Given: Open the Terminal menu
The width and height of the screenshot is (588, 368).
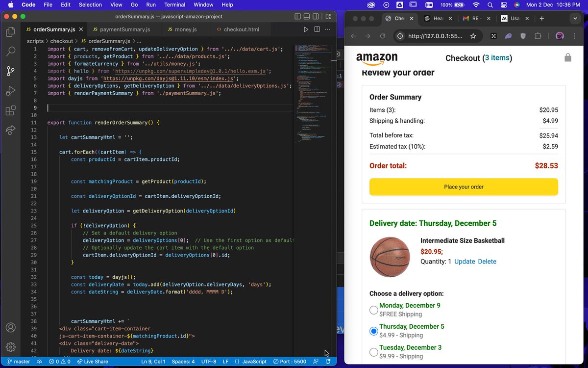Looking at the screenshot, I should (x=174, y=5).
